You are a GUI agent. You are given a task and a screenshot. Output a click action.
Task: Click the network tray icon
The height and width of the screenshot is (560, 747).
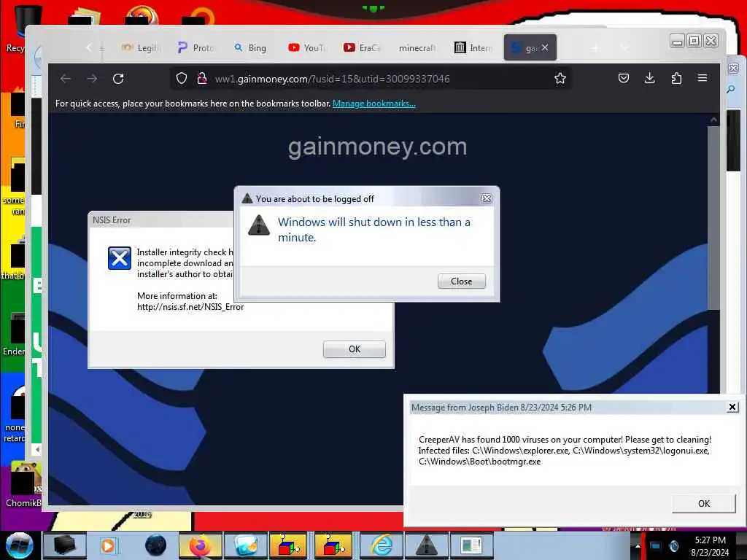coord(656,546)
